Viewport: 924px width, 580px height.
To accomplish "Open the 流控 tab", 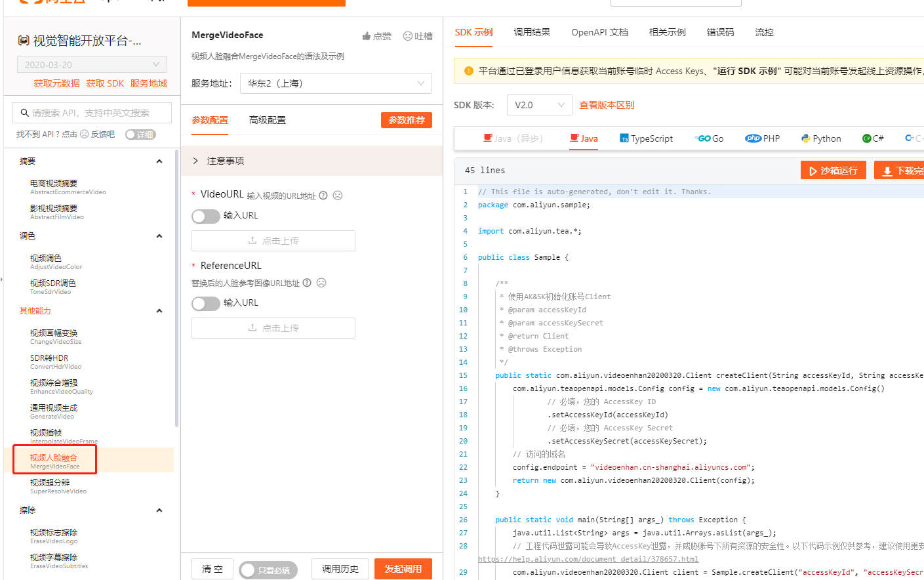I will [764, 32].
